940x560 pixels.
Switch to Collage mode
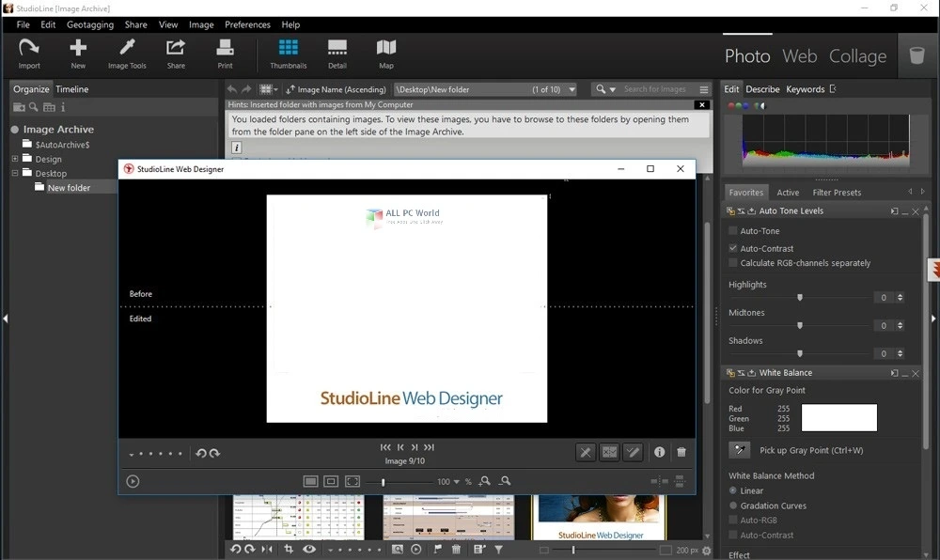coord(857,55)
